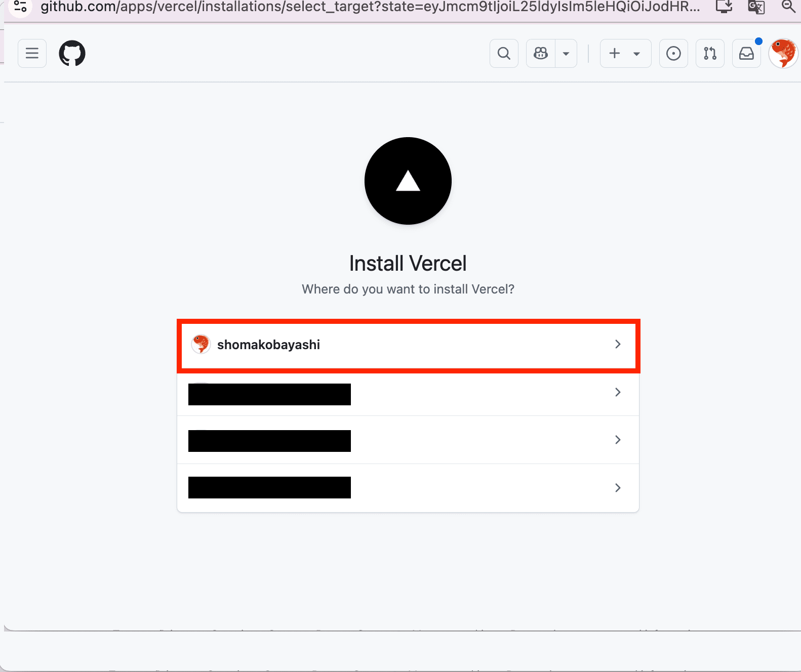This screenshot has width=801, height=672.
Task: Expand the Copilot dropdown arrow
Action: [x=566, y=53]
